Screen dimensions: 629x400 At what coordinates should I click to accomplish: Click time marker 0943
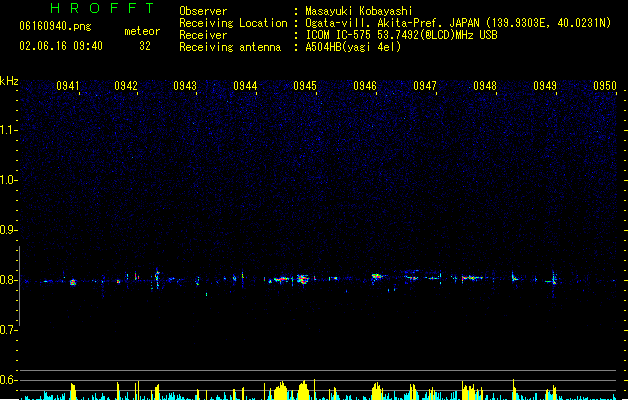(185, 86)
